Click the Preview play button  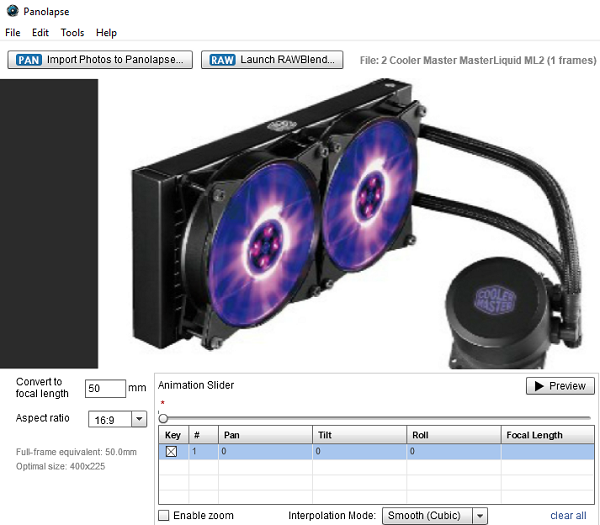(560, 386)
